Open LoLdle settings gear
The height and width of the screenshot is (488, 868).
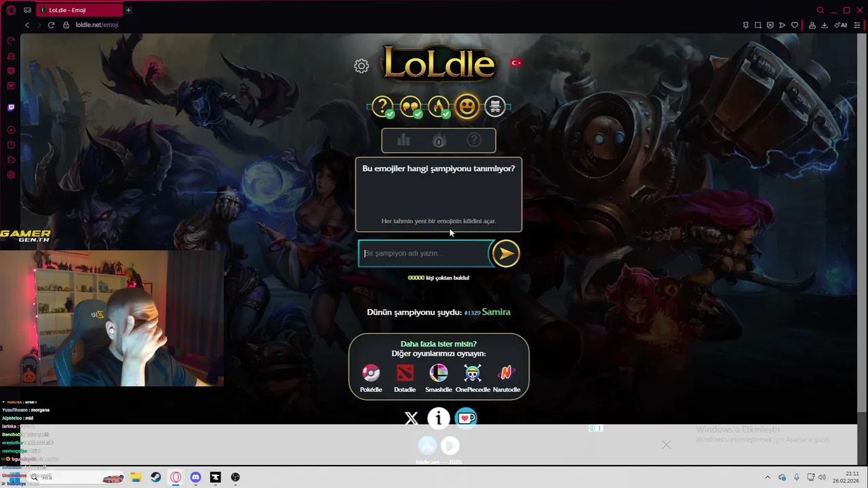(361, 66)
